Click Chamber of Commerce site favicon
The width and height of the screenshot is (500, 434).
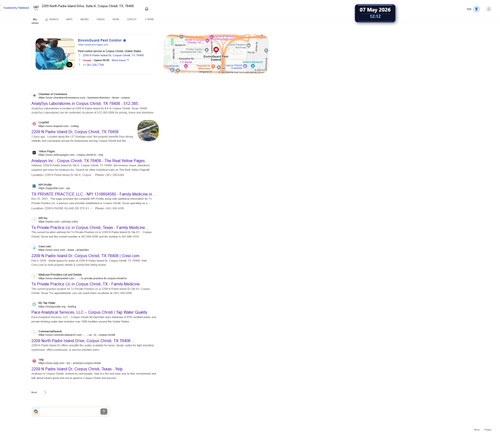pos(34,96)
